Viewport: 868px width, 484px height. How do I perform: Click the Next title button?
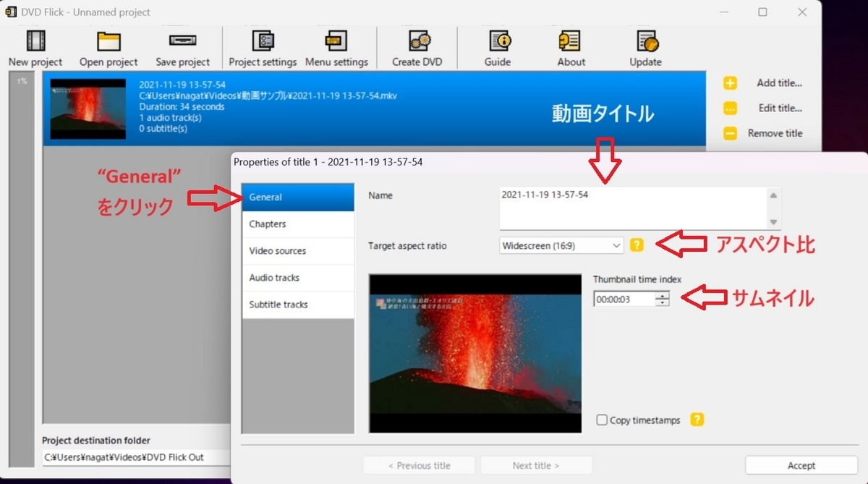pyautogui.click(x=536, y=465)
